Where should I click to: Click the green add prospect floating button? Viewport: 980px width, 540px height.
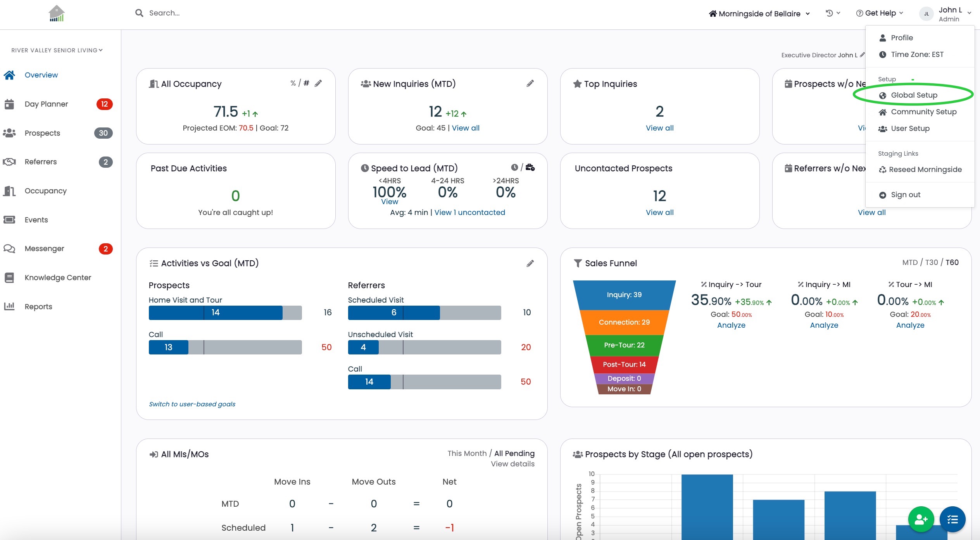(921, 519)
